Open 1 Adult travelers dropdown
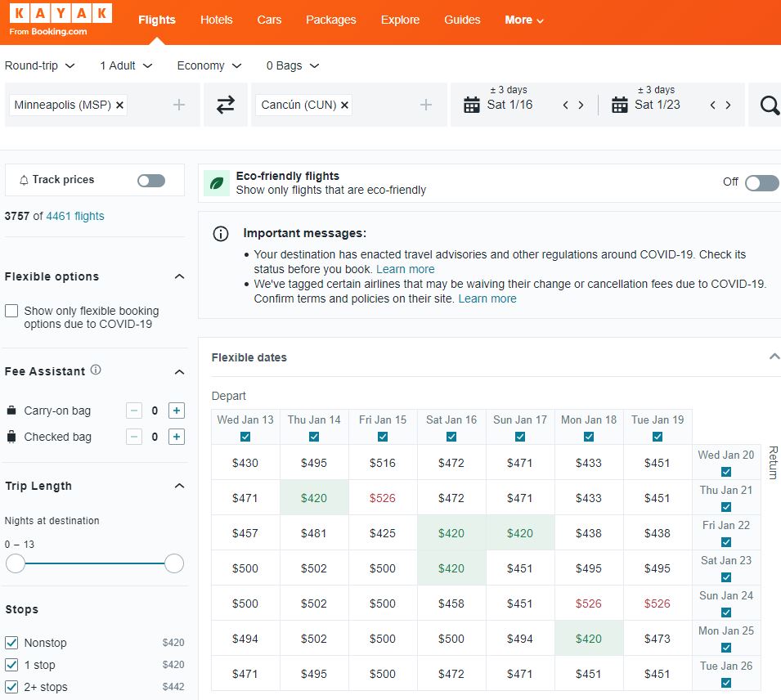The height and width of the screenshot is (700, 781). [126, 65]
